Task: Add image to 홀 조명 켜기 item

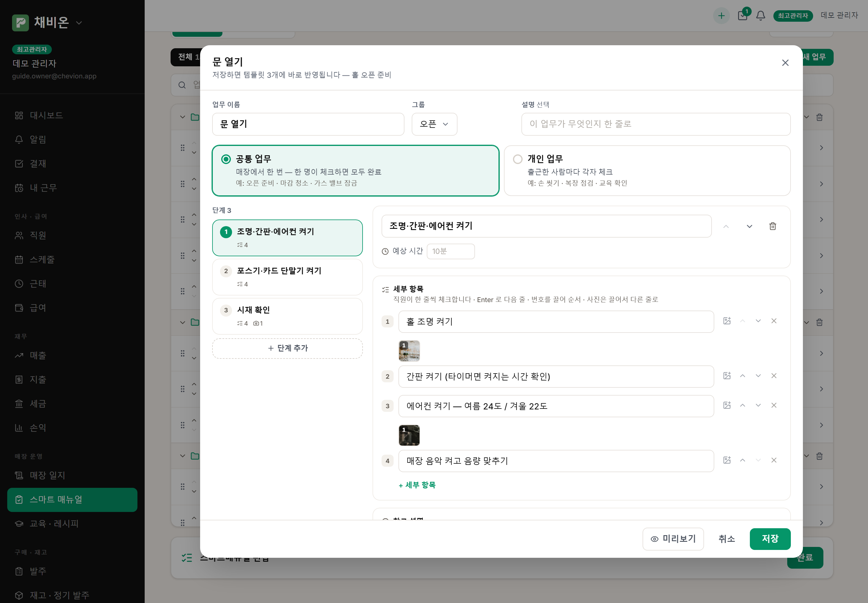Action: point(727,321)
